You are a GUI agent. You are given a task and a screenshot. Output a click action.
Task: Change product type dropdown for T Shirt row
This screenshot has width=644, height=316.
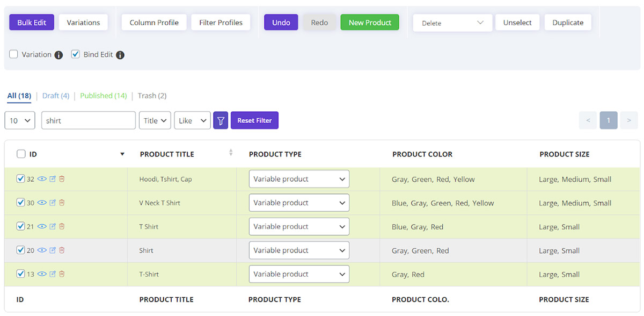(x=299, y=226)
